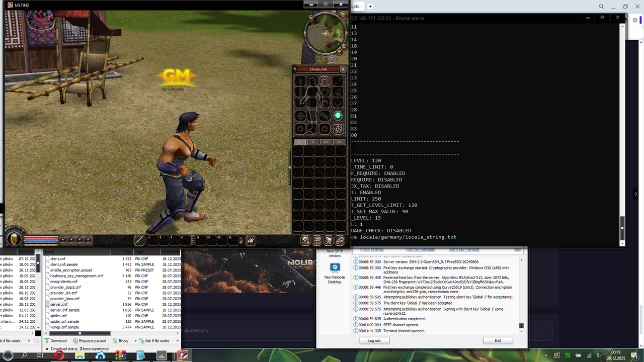
Task: Dismiss the Download status message X
Action: click(x=47, y=349)
